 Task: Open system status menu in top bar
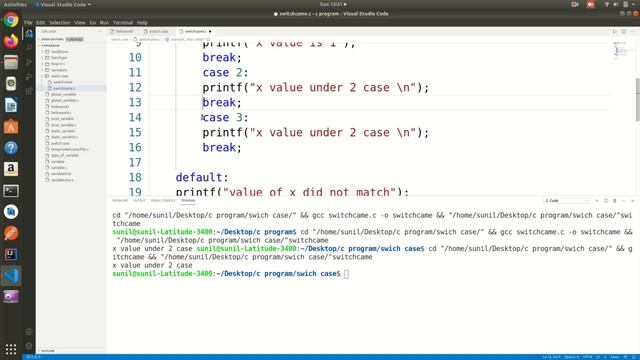tap(620, 4)
